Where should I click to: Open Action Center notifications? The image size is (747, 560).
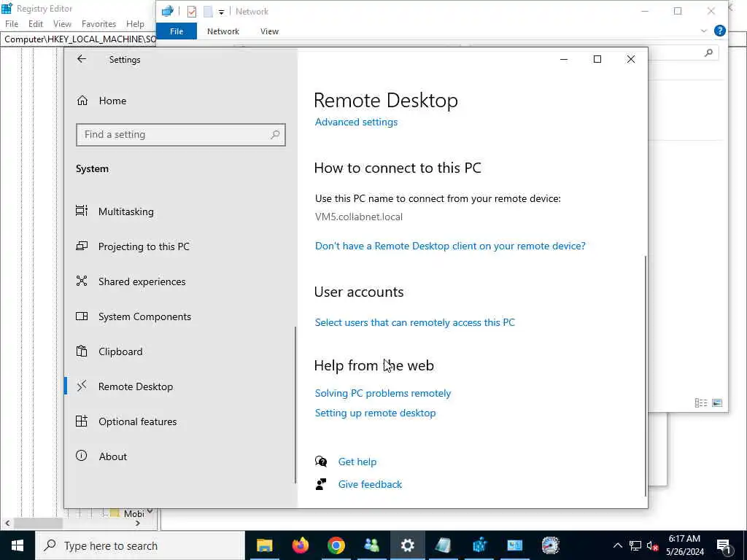(724, 545)
